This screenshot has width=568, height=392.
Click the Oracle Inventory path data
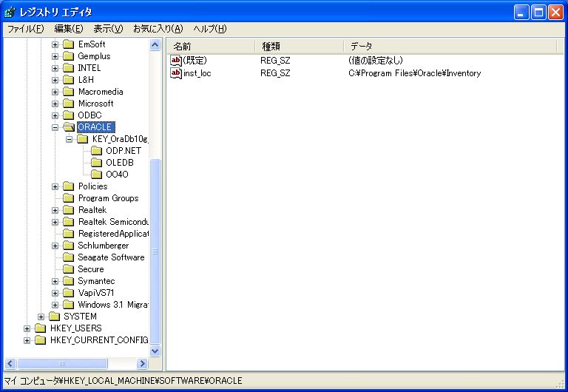tap(415, 73)
